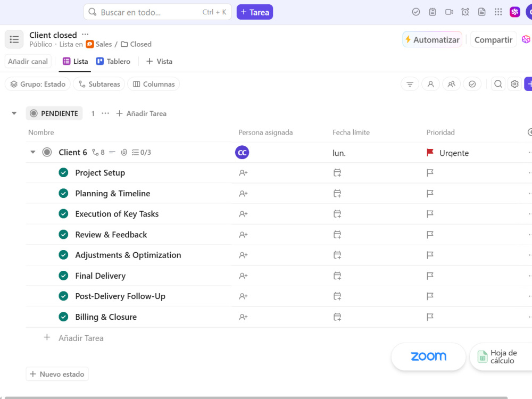Open the apps grid icon
Image resolution: width=532 pixels, height=399 pixels.
coord(498,12)
